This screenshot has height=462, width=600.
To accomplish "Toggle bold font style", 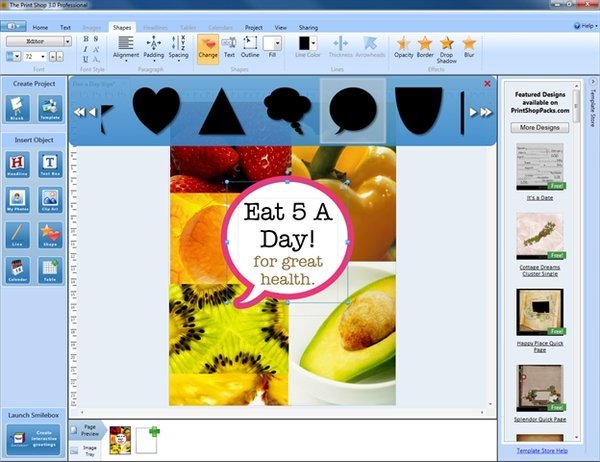I will [86, 39].
